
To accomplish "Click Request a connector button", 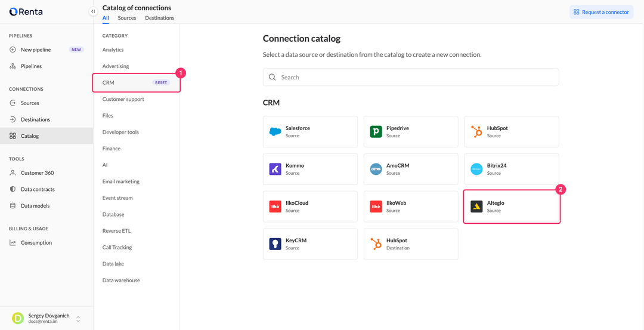I will point(601,12).
